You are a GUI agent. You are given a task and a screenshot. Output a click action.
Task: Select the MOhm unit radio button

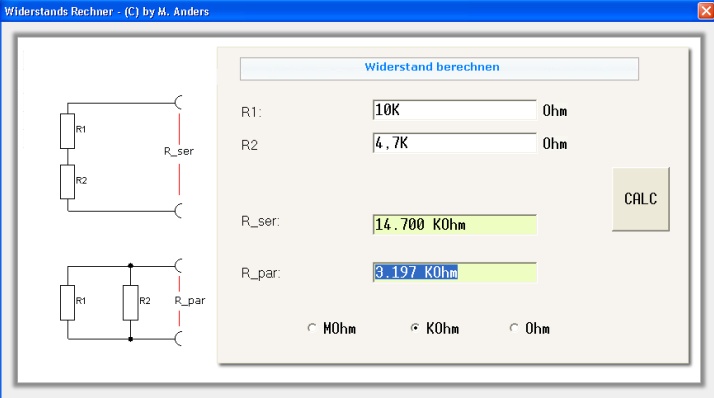(x=312, y=328)
